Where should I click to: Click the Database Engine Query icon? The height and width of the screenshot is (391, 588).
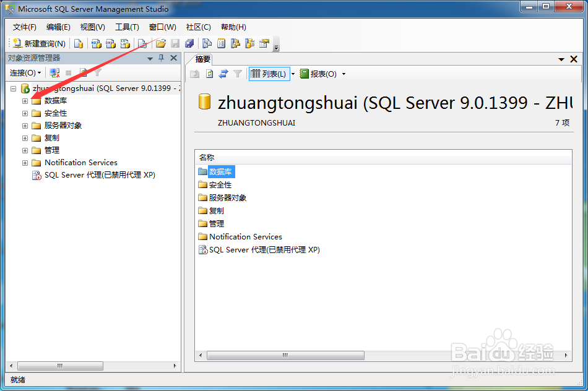pyautogui.click(x=79, y=43)
